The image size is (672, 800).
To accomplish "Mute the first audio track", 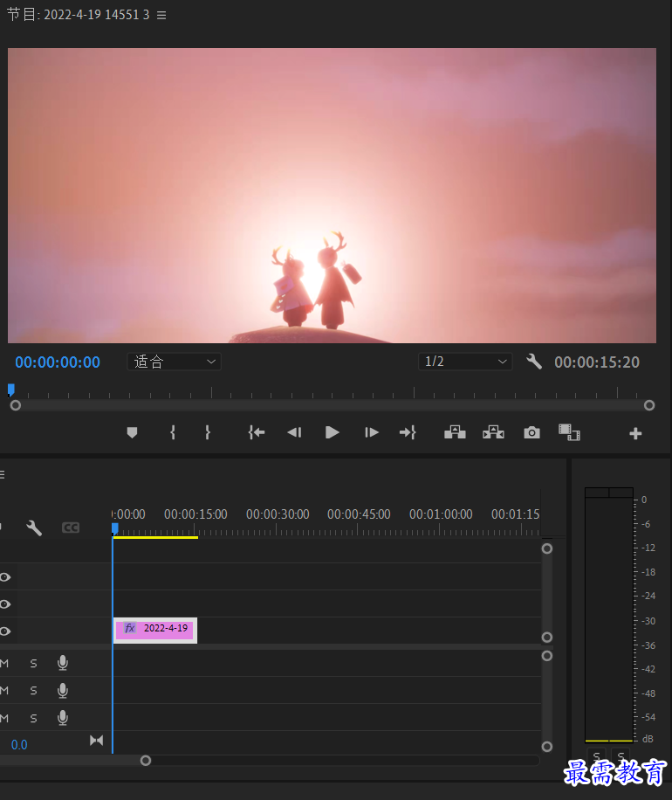I will (4, 663).
